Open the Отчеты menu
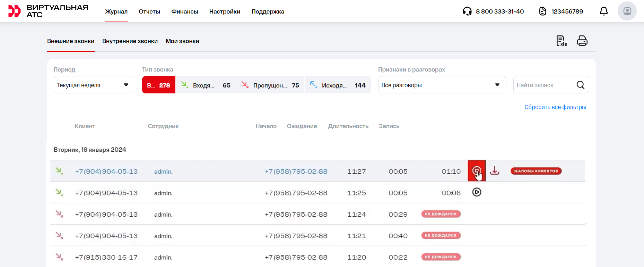Screen dimensions: 644x267 click(149, 11)
